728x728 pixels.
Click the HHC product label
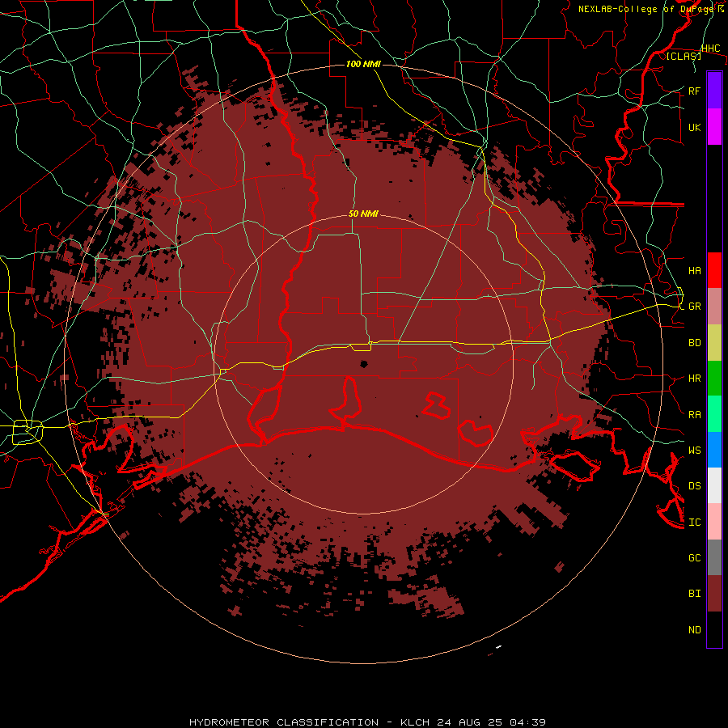[x=711, y=49]
